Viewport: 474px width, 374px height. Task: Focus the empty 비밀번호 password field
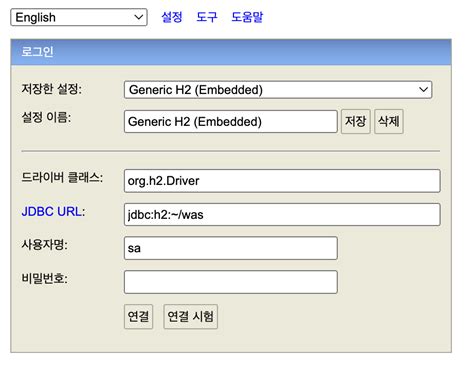(231, 282)
